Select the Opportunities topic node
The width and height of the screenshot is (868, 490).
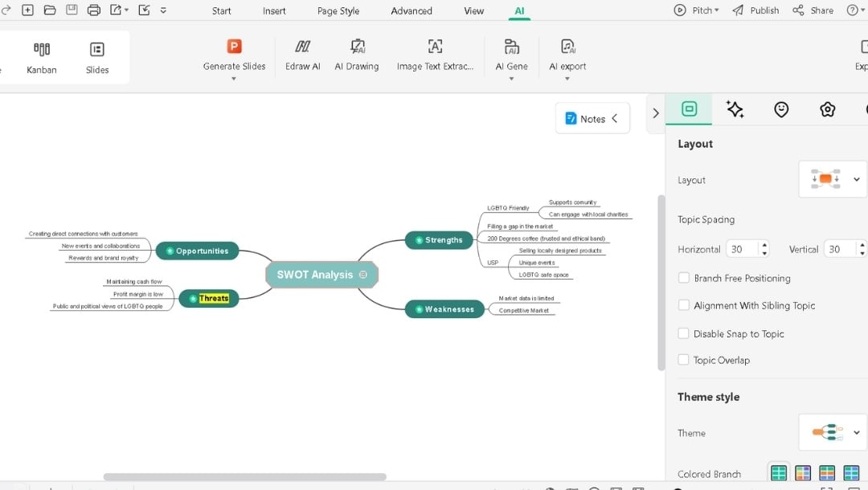tap(197, 251)
